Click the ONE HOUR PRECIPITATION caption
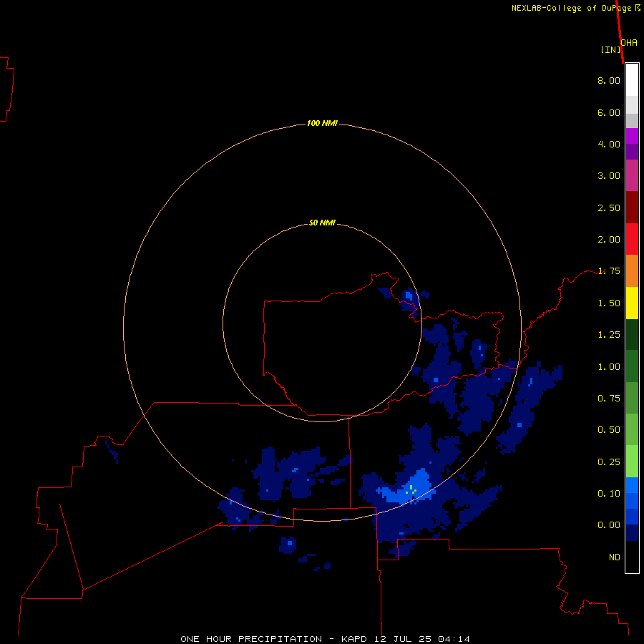644x644 pixels. [x=251, y=639]
